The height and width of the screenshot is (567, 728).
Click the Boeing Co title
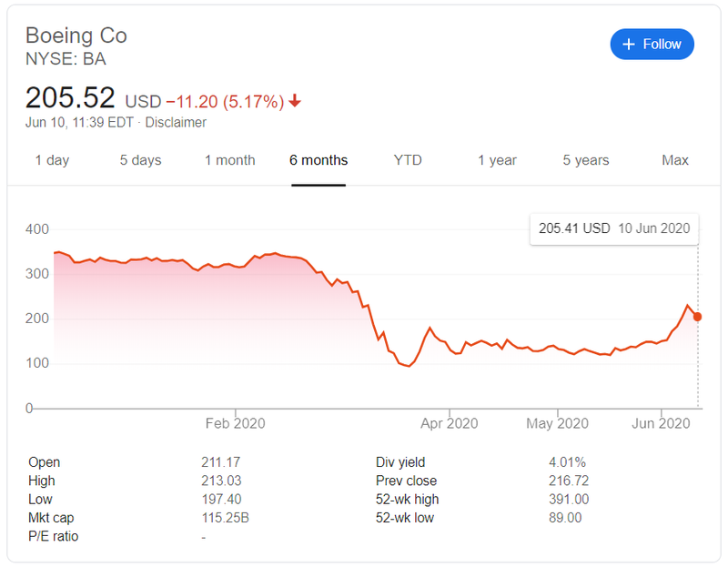[76, 35]
